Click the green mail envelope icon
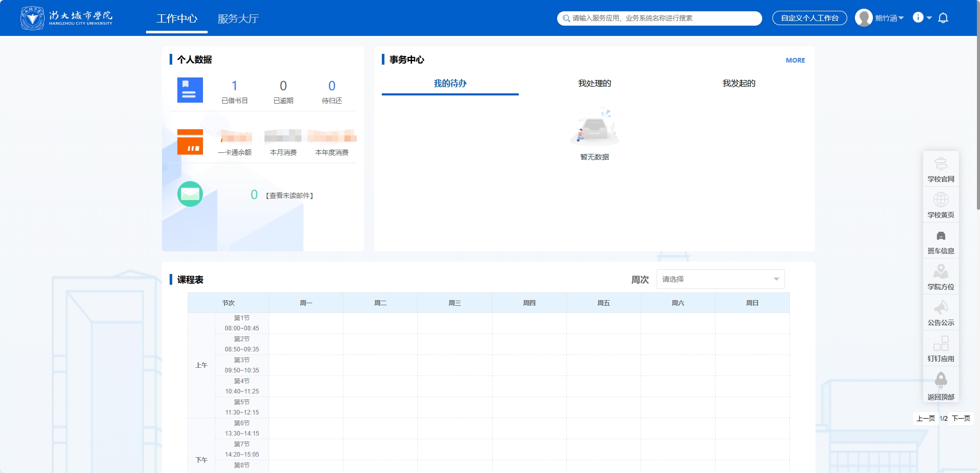Viewport: 980px width, 473px height. [190, 194]
